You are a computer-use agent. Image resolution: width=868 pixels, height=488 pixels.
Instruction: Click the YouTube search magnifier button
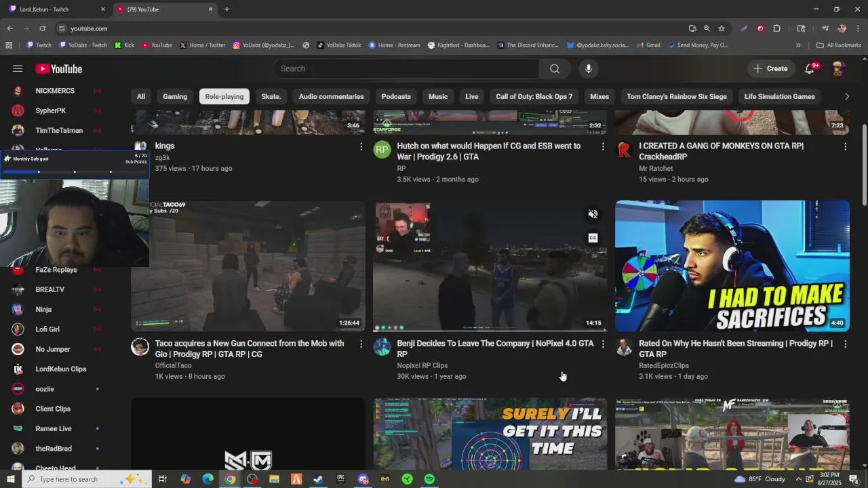click(555, 68)
